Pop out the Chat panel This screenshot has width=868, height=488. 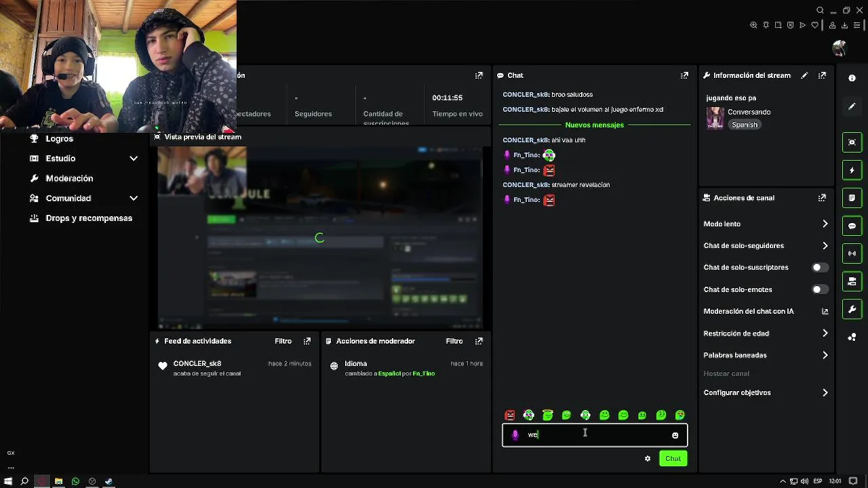(684, 75)
